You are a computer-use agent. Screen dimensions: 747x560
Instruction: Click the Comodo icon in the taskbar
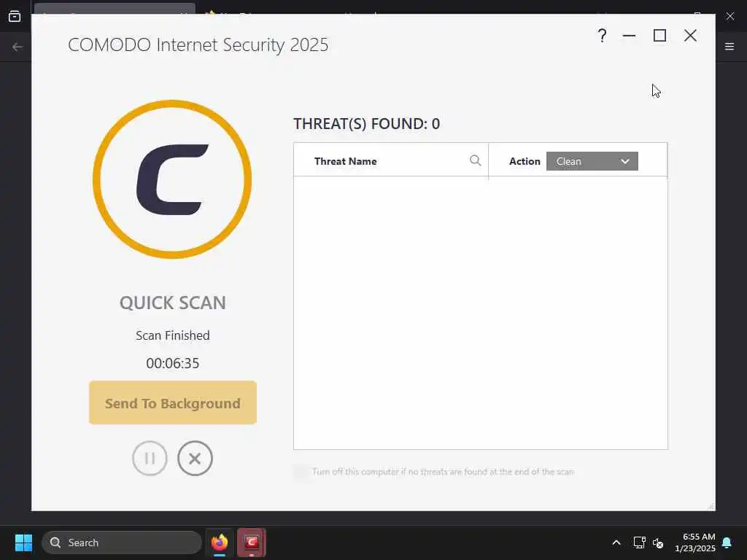(x=252, y=542)
